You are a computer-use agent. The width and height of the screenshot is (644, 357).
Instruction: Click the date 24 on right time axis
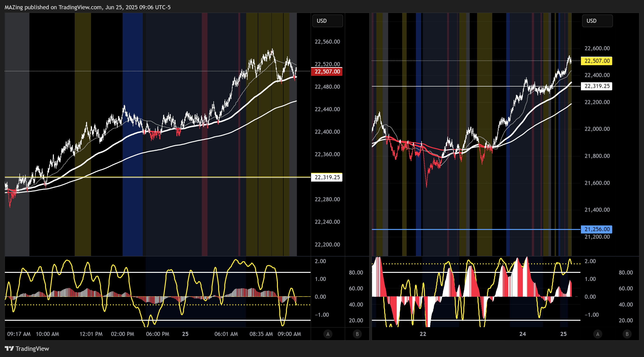pyautogui.click(x=523, y=334)
